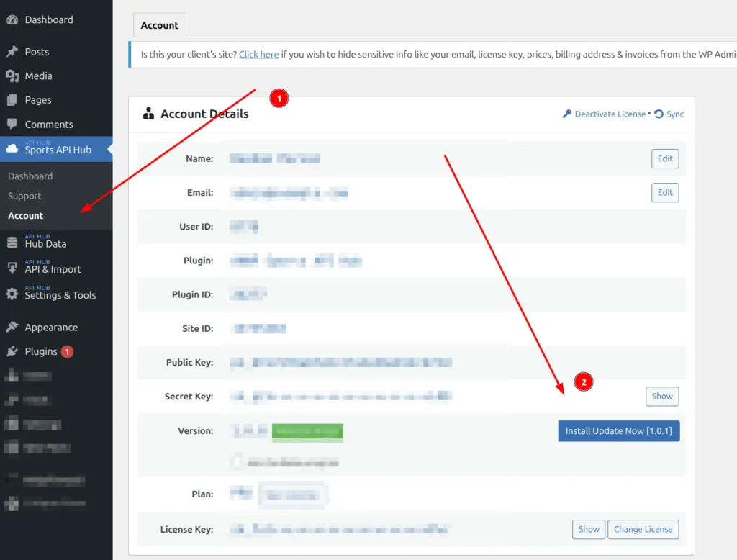Image resolution: width=737 pixels, height=560 pixels.
Task: Open the Support submenu item
Action: (24, 196)
